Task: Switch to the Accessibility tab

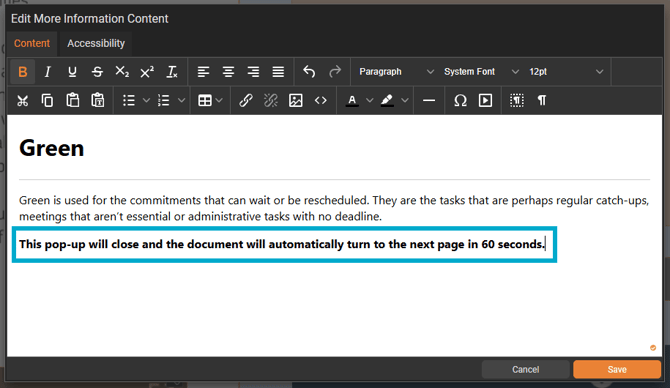Action: [x=96, y=44]
